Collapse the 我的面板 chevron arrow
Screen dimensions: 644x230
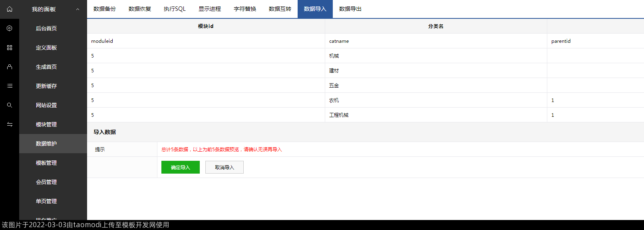click(78, 9)
